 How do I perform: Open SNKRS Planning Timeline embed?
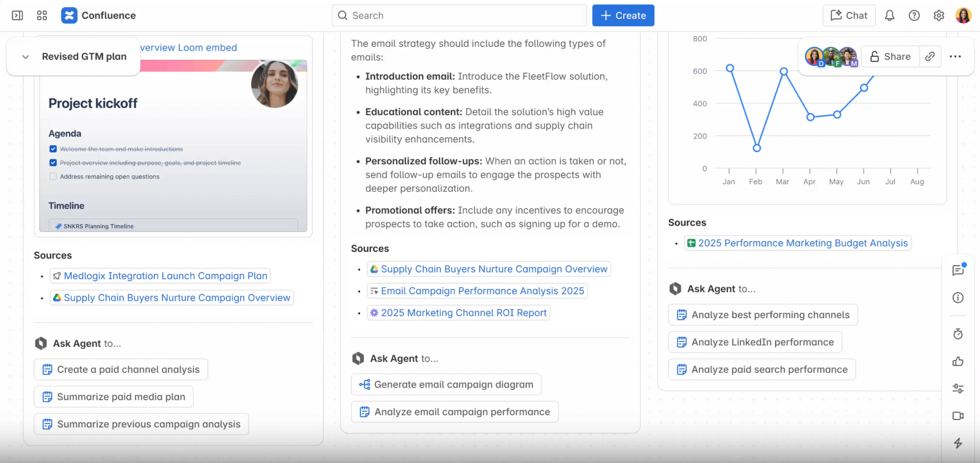coord(173,226)
